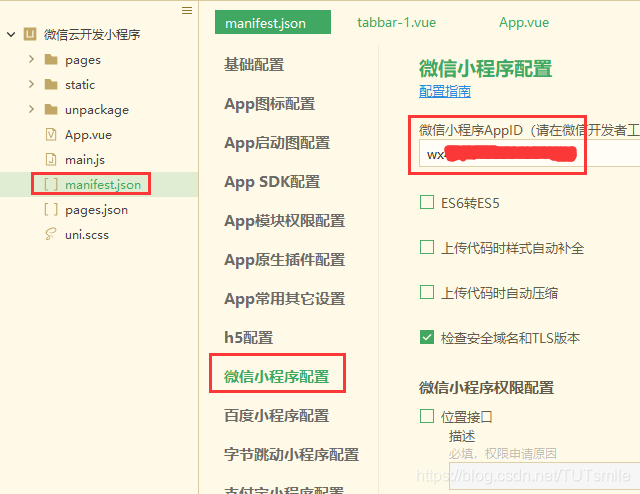Click the static folder icon

click(x=51, y=85)
